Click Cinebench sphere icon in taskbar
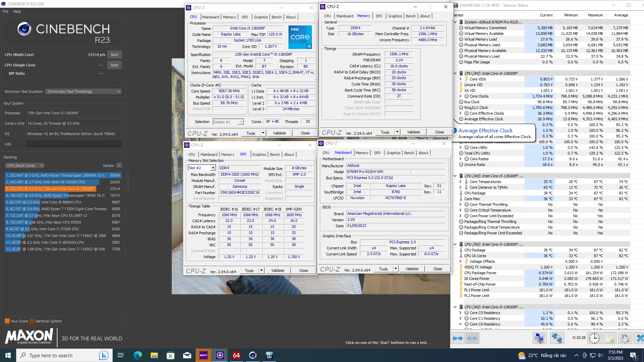This screenshot has width=644, height=362. point(253,355)
